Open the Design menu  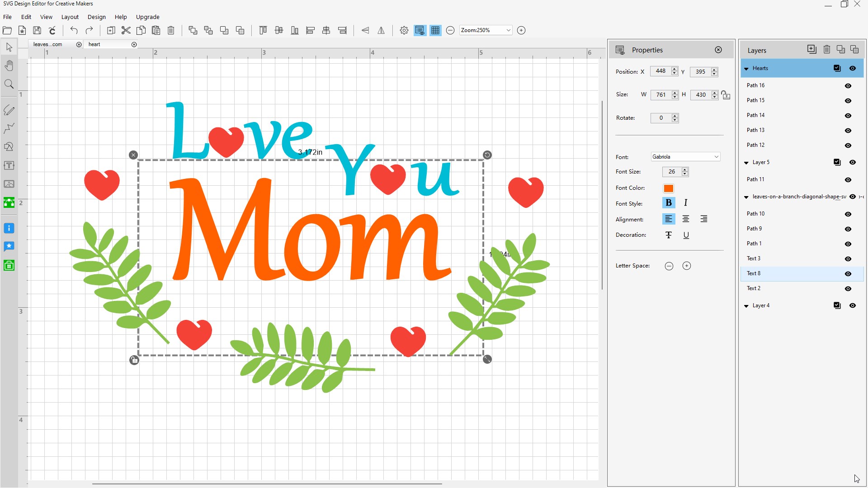point(96,17)
